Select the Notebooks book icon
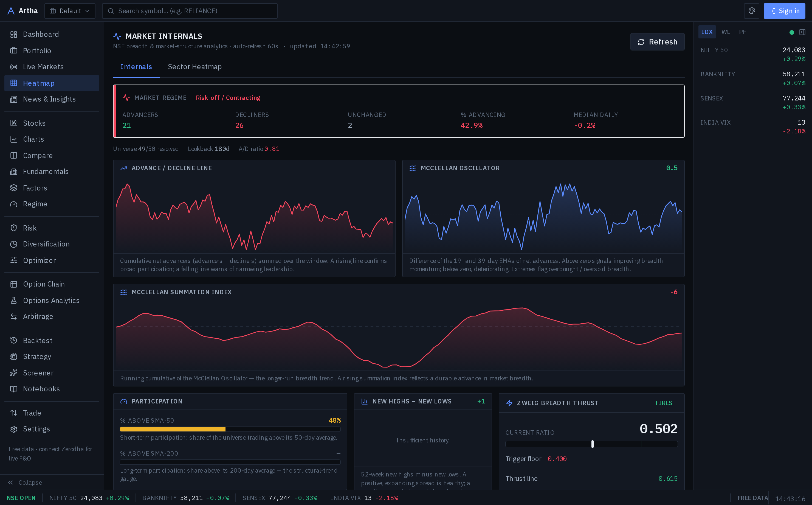This screenshot has width=812, height=505. [14, 389]
